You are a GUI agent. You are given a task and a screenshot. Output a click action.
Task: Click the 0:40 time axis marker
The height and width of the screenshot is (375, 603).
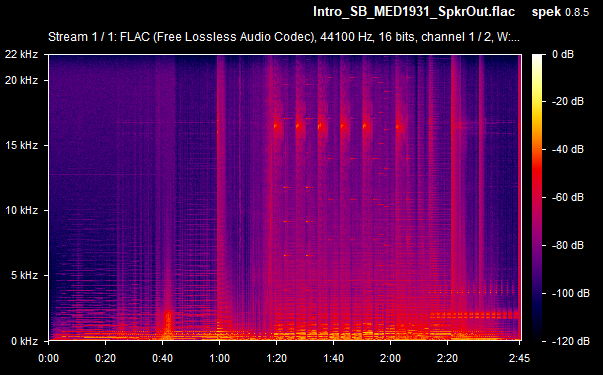(x=162, y=358)
